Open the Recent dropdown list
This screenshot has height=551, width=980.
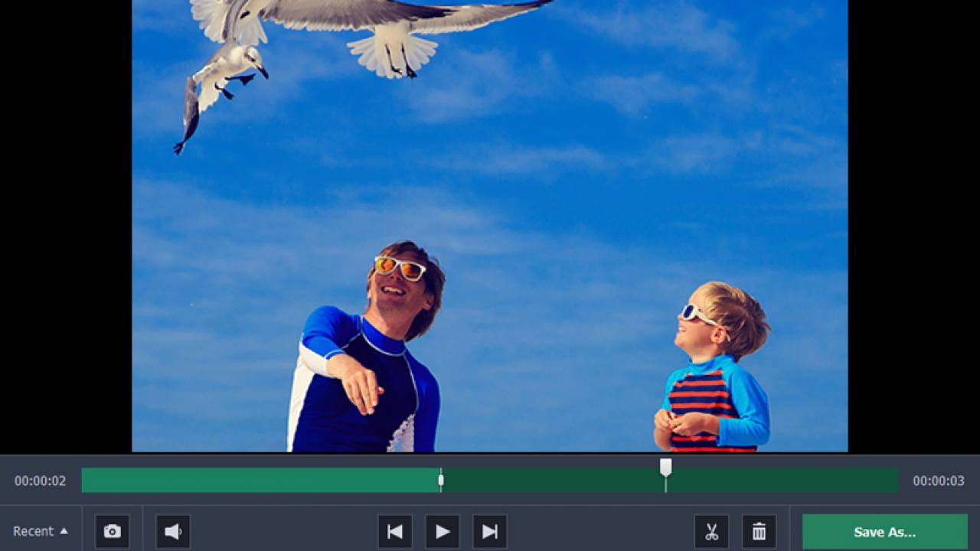pyautogui.click(x=41, y=531)
